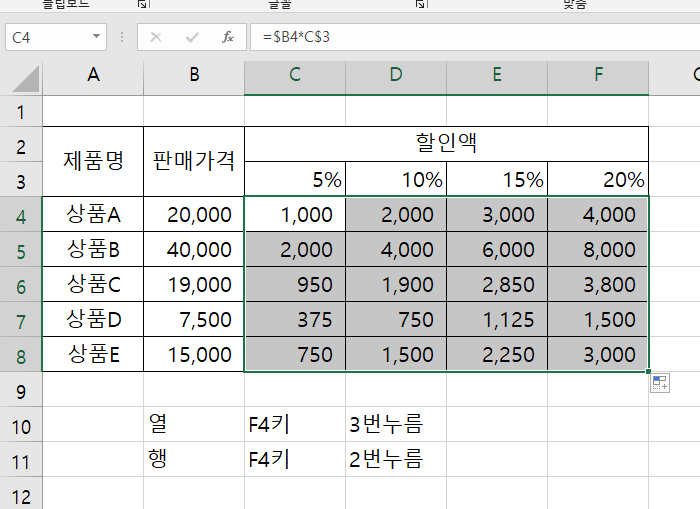Click the merged 할인액 cell
Screen dimensions: 700x509
[x=446, y=144]
